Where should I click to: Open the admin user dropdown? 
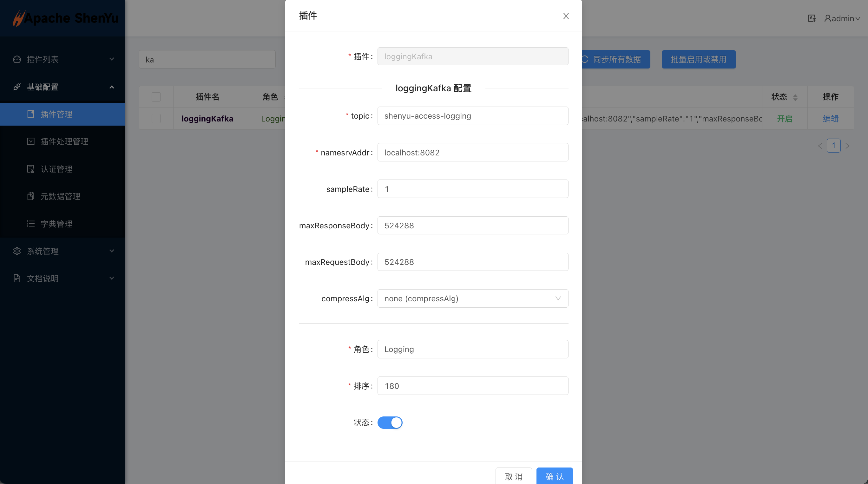click(842, 18)
